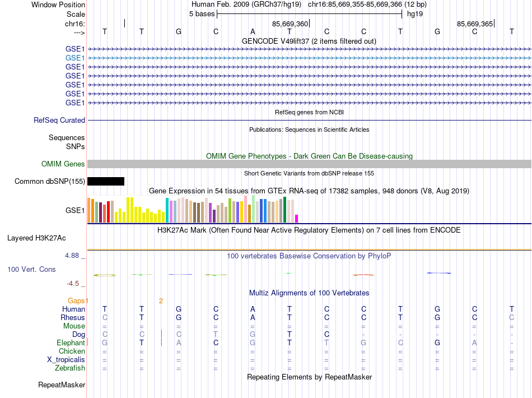Image resolution: width=532 pixels, height=398 pixels.
Task: Click the H3K27Ac Mark track title
Action: 309,230
